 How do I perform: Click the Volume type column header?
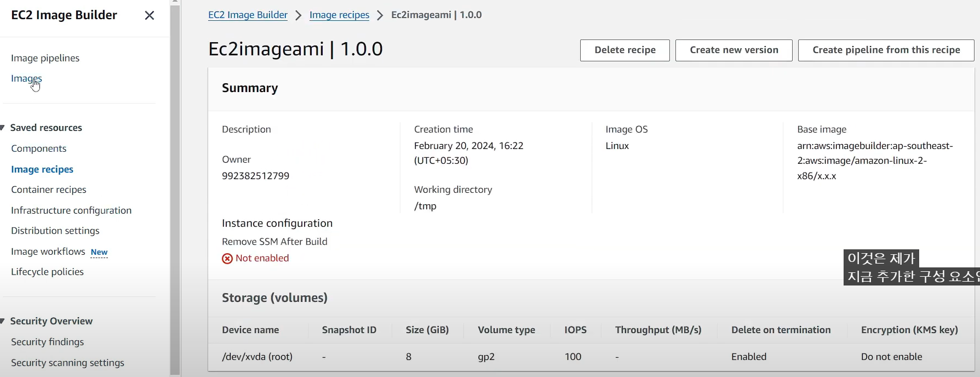506,330
